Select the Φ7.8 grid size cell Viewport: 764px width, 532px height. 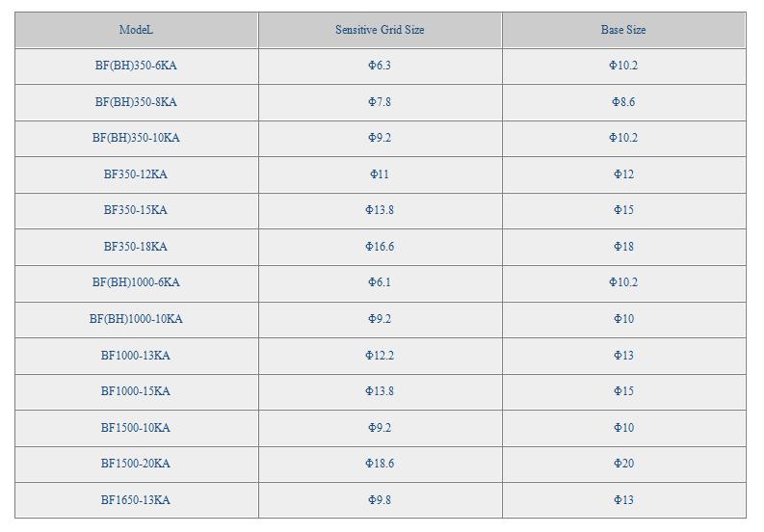[380, 102]
